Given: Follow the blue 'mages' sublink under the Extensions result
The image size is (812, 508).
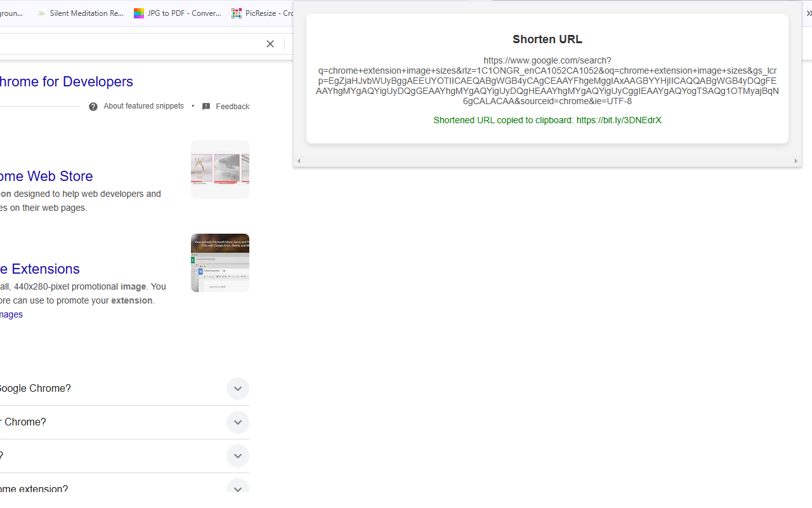Looking at the screenshot, I should [x=11, y=314].
